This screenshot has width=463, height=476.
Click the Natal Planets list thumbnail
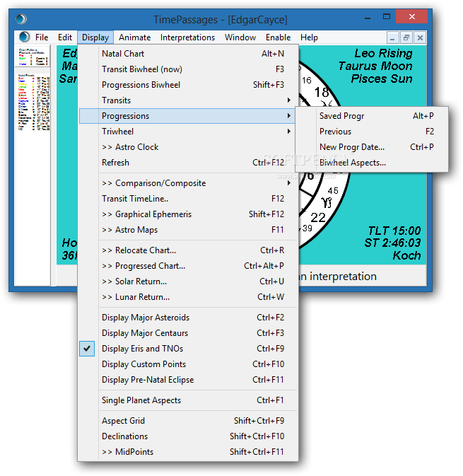click(33, 103)
